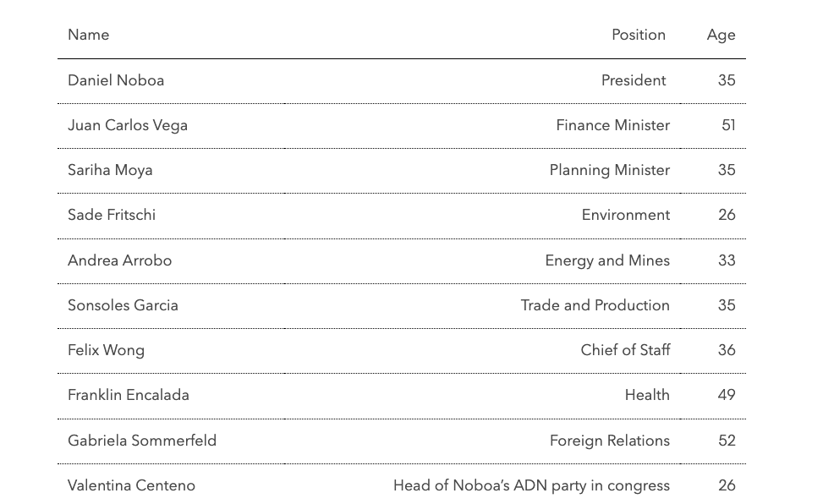Click the name Franklin Encalada
The image size is (834, 504).
[x=129, y=395]
